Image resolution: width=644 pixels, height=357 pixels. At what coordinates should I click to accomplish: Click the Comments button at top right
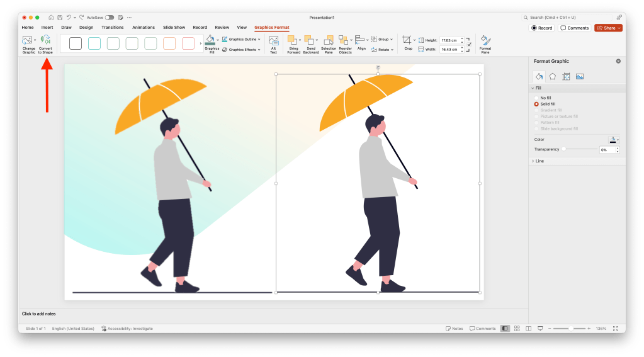click(x=575, y=28)
